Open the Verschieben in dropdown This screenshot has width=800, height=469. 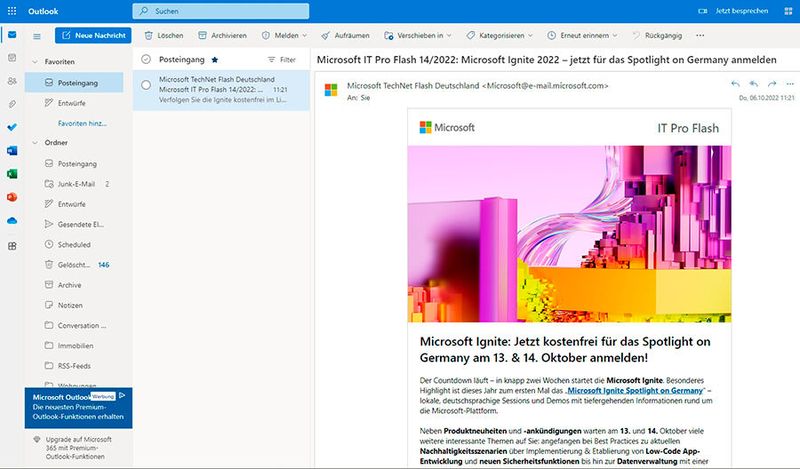point(418,35)
